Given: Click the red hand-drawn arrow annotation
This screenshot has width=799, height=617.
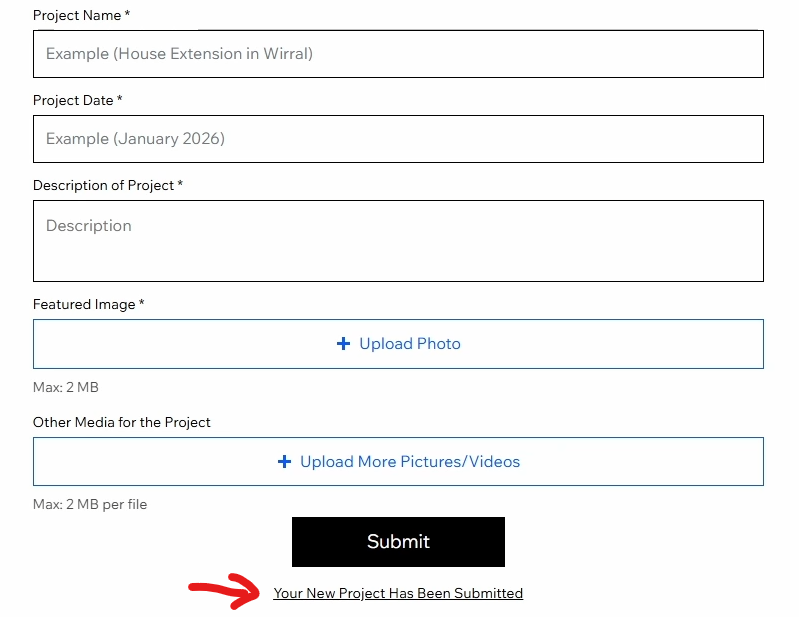Looking at the screenshot, I should coord(228,590).
